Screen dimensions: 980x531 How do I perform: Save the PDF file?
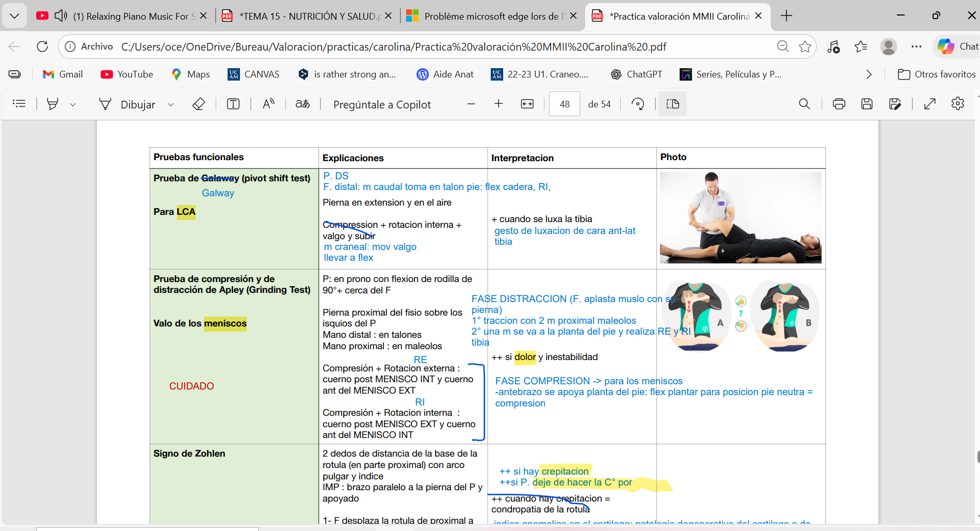pyautogui.click(x=867, y=104)
